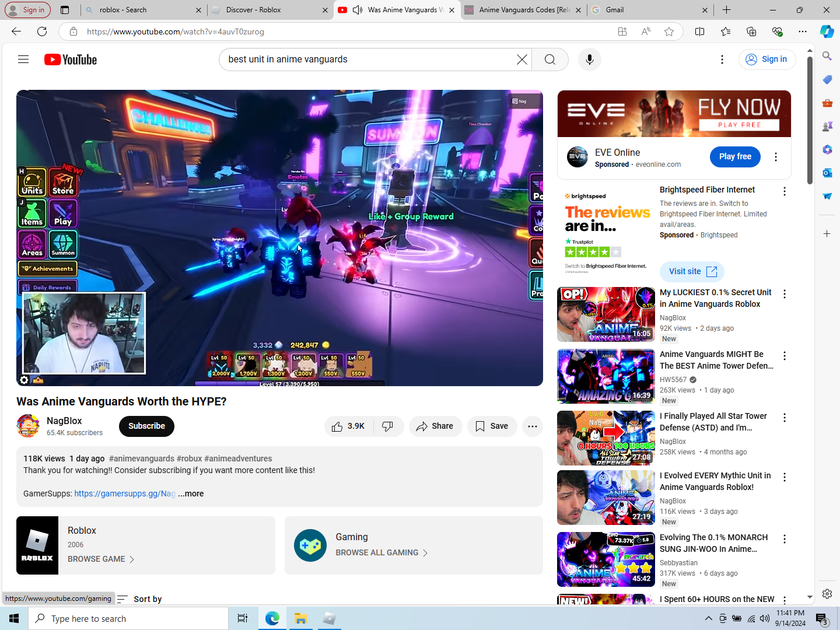
Task: Open the Sort by comments menu
Action: point(139,599)
